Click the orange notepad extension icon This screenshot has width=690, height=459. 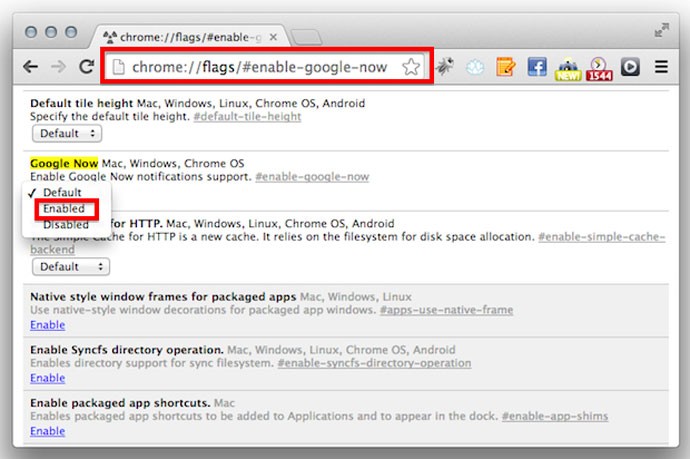tap(507, 67)
